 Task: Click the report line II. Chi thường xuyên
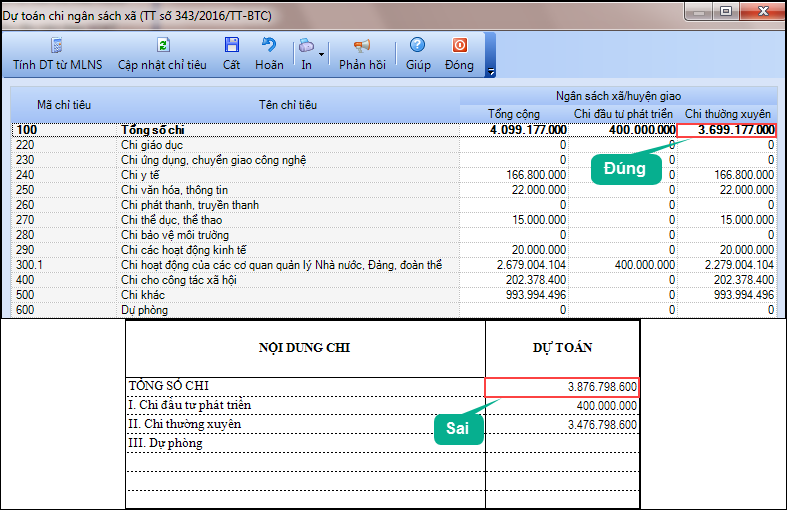tap(185, 424)
